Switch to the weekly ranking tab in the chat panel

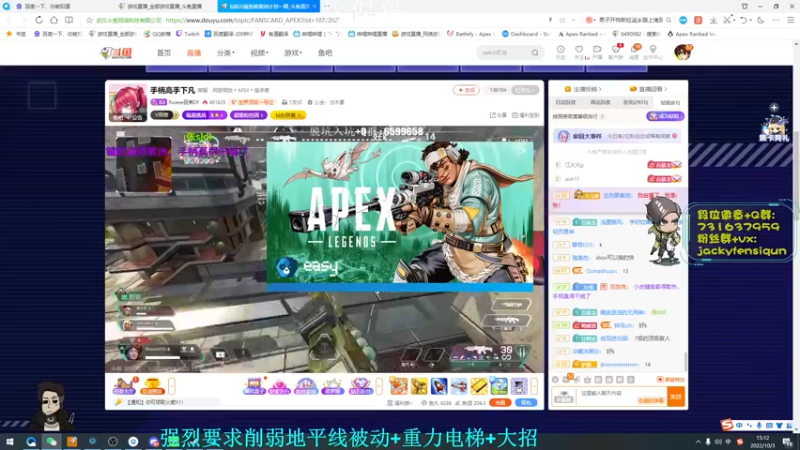point(600,103)
